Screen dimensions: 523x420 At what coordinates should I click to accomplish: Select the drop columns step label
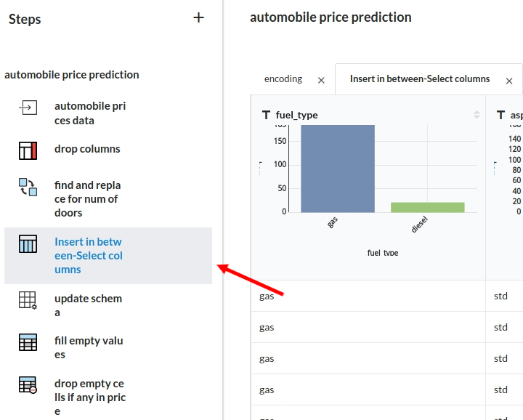(x=87, y=149)
